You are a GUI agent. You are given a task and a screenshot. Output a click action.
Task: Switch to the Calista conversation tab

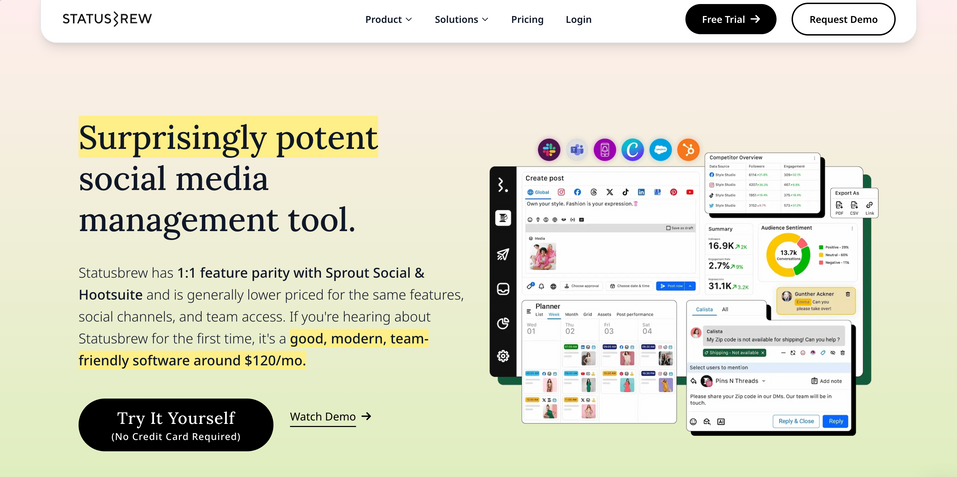[x=703, y=310]
